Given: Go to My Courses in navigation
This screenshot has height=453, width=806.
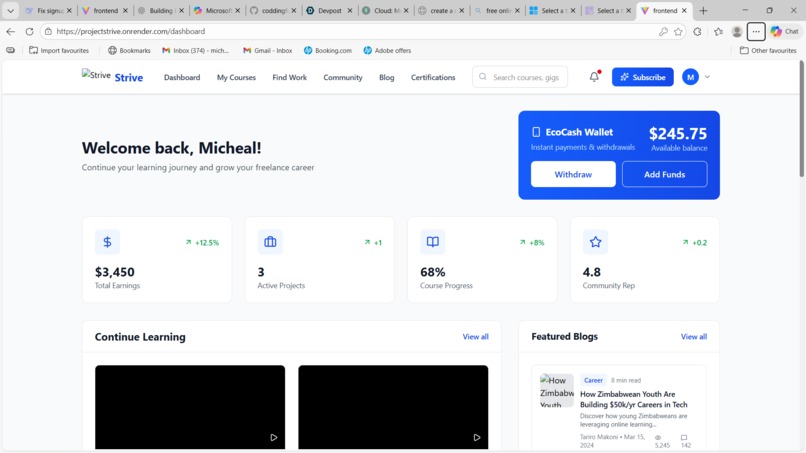Looking at the screenshot, I should click(236, 77).
